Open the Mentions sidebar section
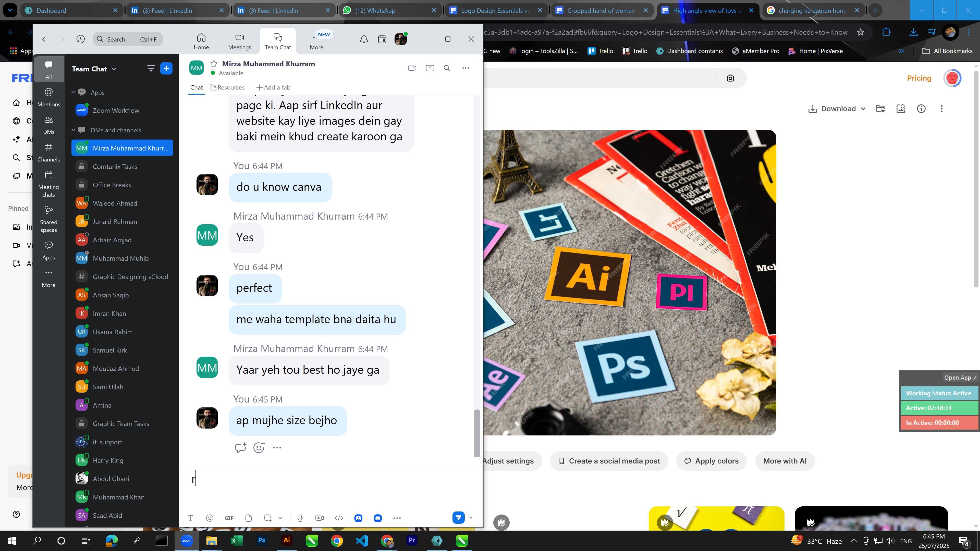This screenshot has height=551, width=980. point(49,97)
